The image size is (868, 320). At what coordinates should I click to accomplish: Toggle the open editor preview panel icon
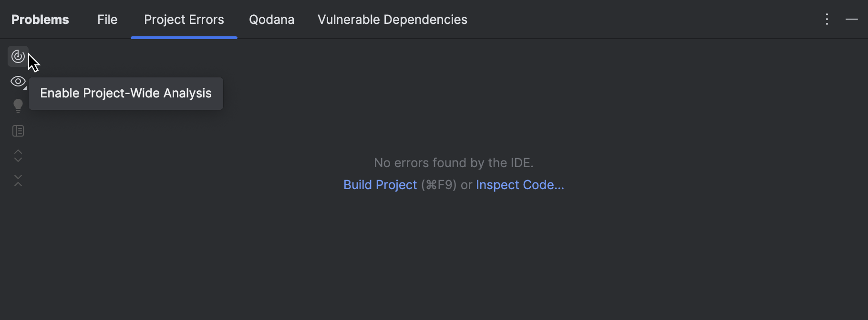18,130
